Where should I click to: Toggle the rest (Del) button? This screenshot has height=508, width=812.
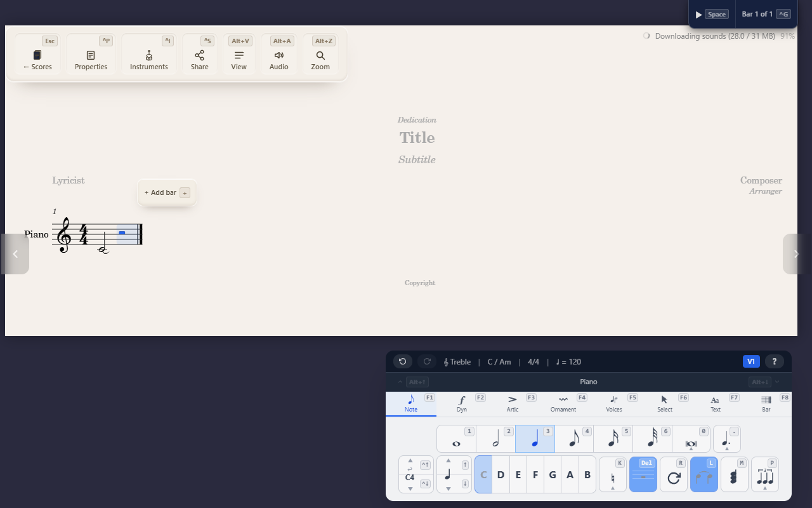(x=643, y=474)
